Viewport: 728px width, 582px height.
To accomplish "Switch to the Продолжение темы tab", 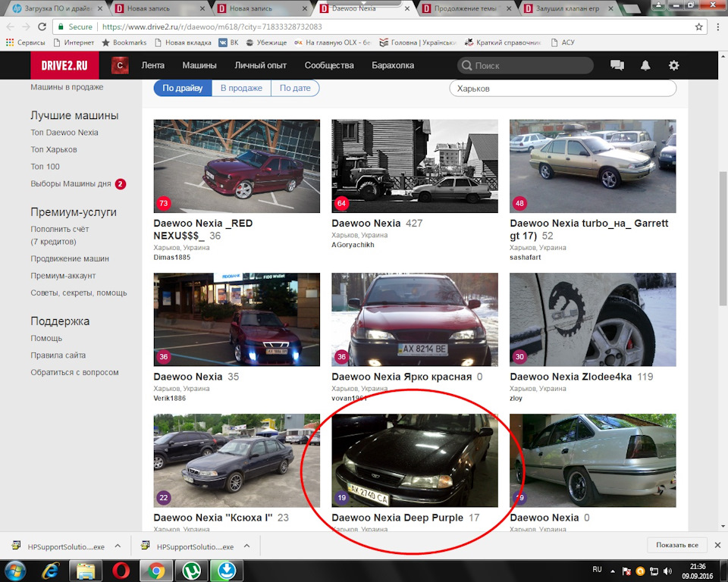I will pos(466,8).
